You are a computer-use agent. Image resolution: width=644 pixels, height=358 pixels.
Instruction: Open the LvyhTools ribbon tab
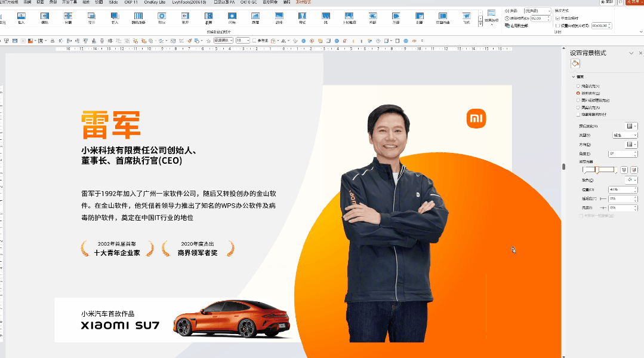[189, 2]
